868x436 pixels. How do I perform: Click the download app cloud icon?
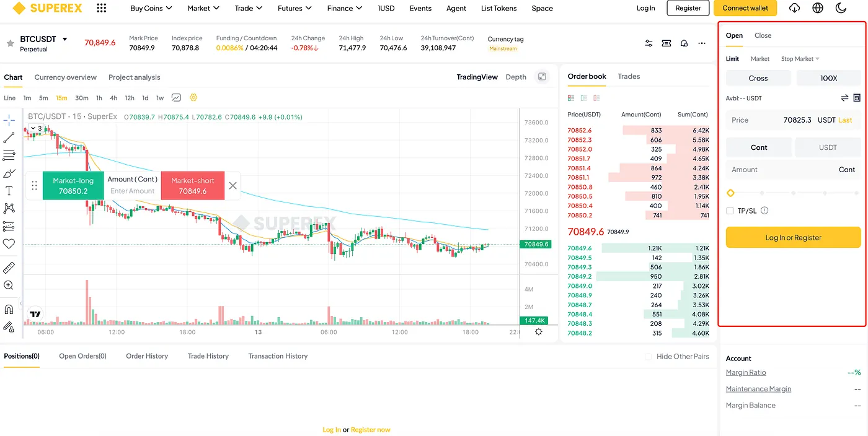794,8
